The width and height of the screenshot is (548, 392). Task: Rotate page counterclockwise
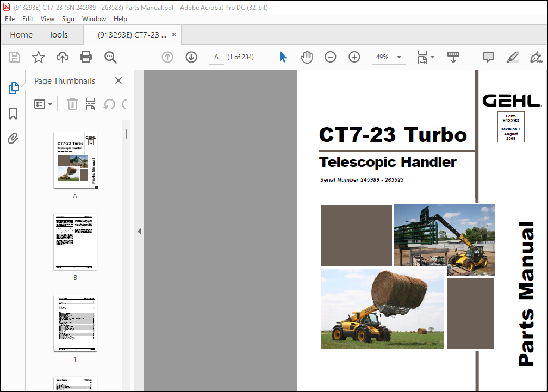[109, 104]
